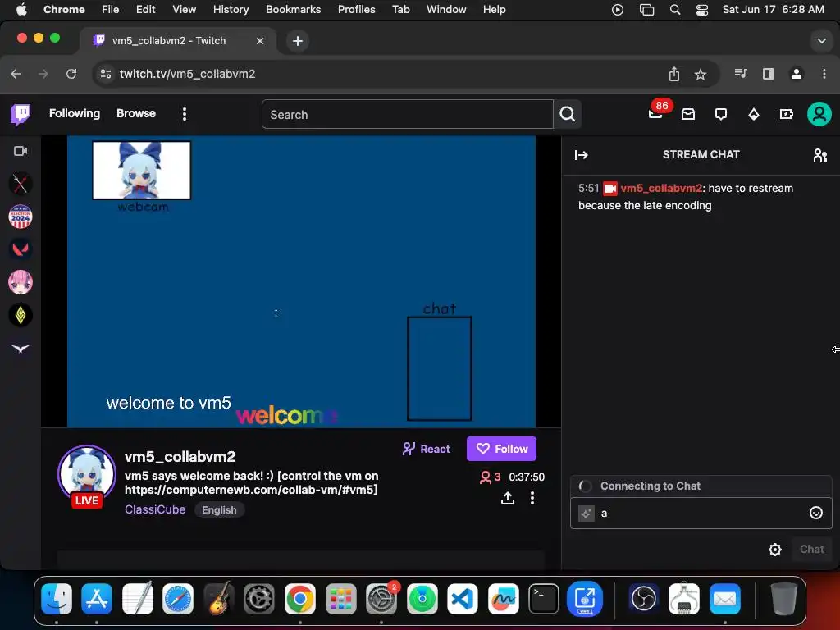Click the followed channels camera icon in sidebar
The image size is (840, 630).
pyautogui.click(x=21, y=151)
